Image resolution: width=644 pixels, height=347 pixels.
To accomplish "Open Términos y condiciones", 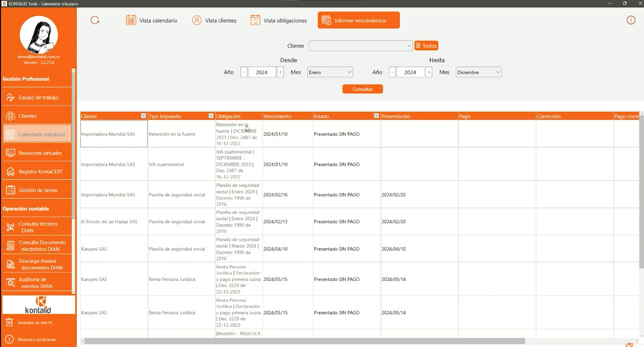I will 37,339.
